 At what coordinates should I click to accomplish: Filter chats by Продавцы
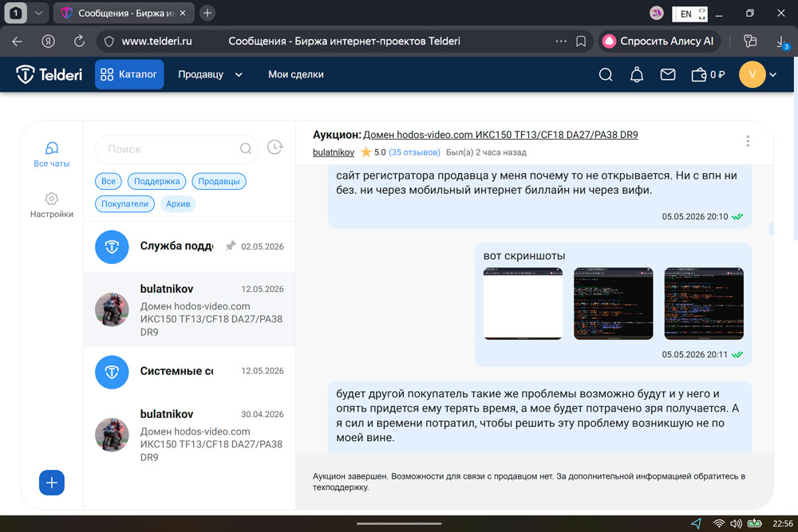point(219,181)
